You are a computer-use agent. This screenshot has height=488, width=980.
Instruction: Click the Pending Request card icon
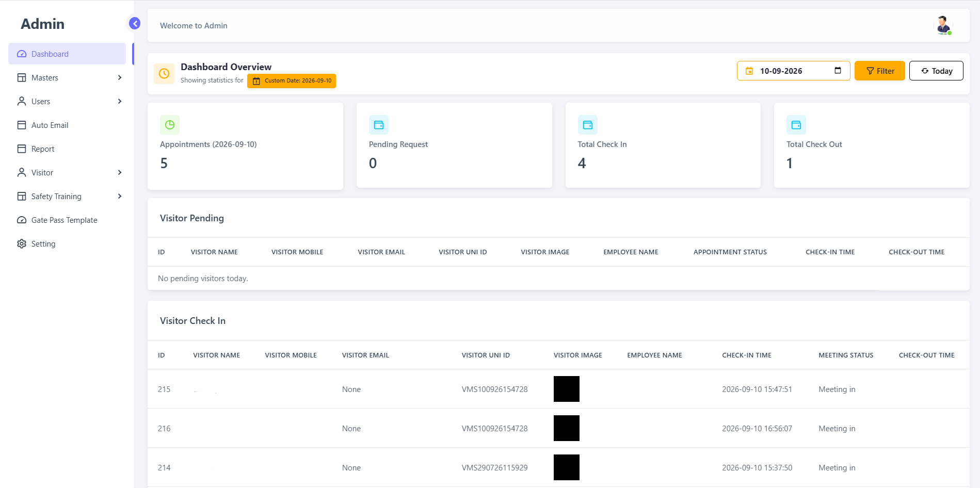(x=379, y=125)
